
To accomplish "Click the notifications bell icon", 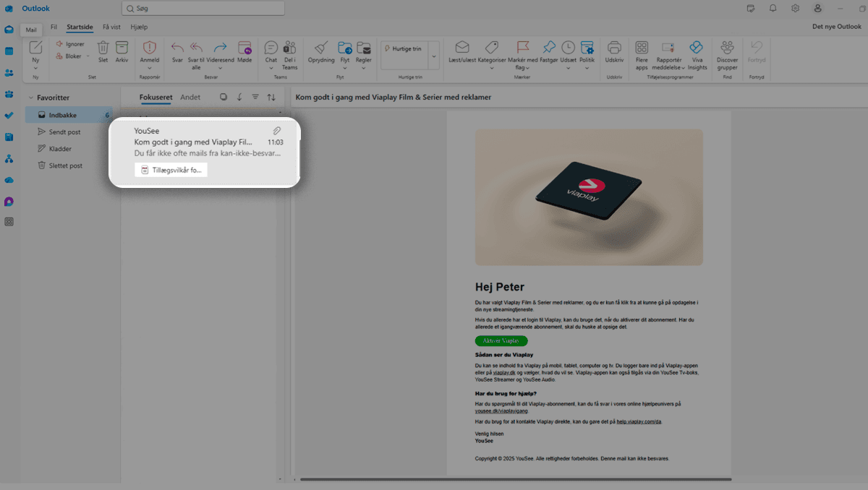I will (773, 8).
